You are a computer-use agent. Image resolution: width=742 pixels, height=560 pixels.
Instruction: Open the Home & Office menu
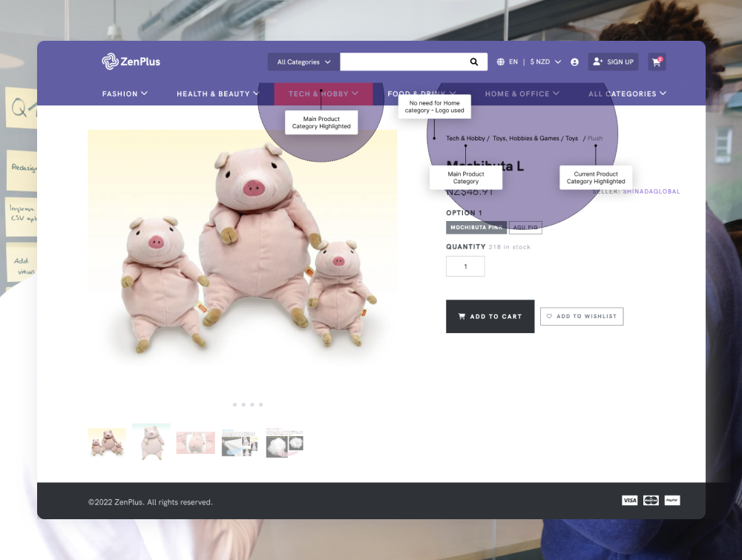[x=522, y=94]
